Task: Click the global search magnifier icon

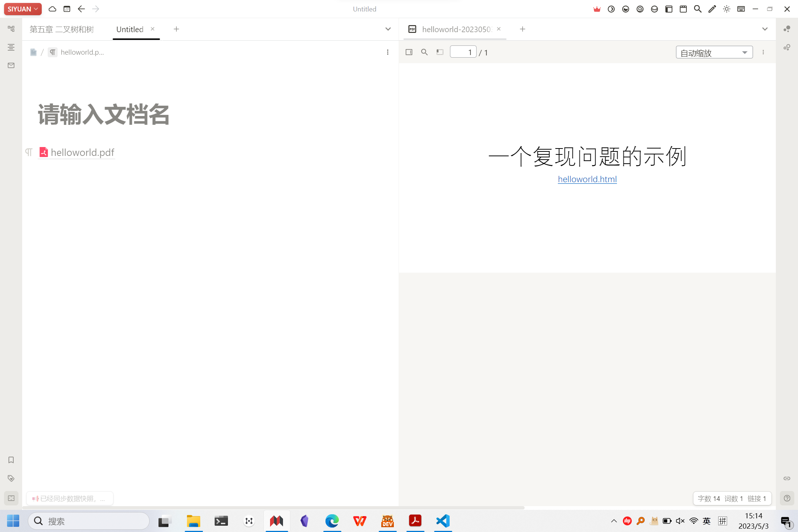Action: [x=698, y=9]
